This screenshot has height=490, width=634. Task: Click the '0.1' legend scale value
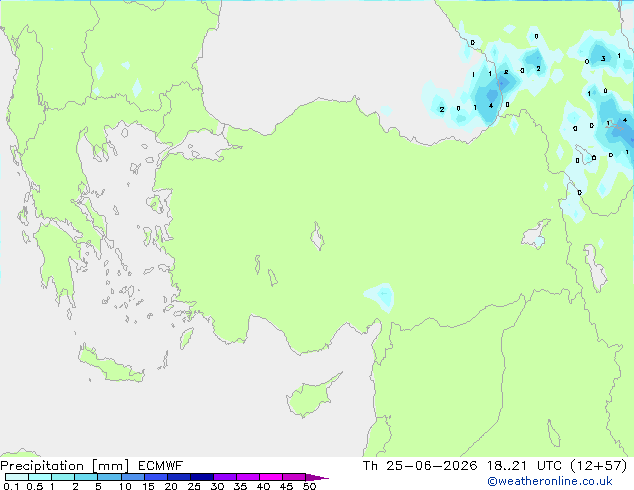[11, 486]
